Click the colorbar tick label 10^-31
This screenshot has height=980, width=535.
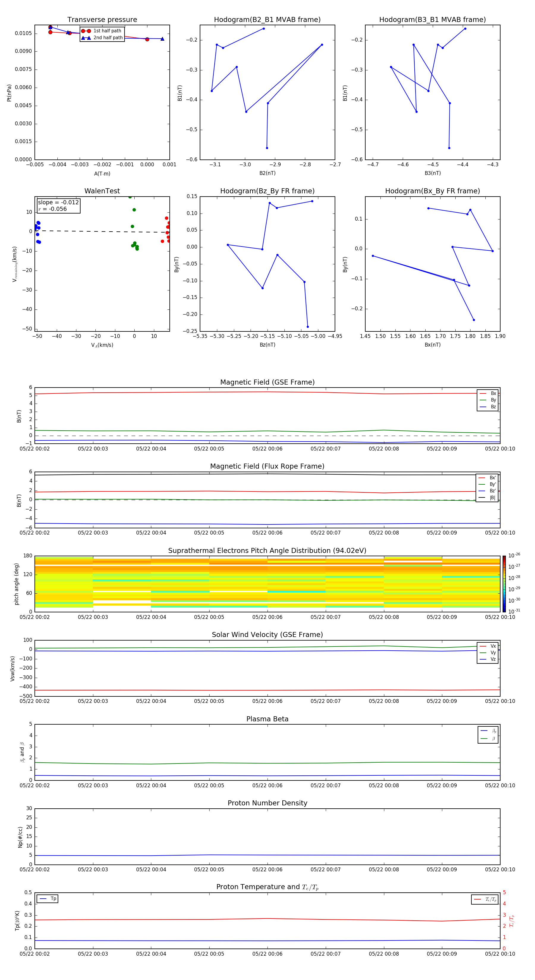[514, 611]
